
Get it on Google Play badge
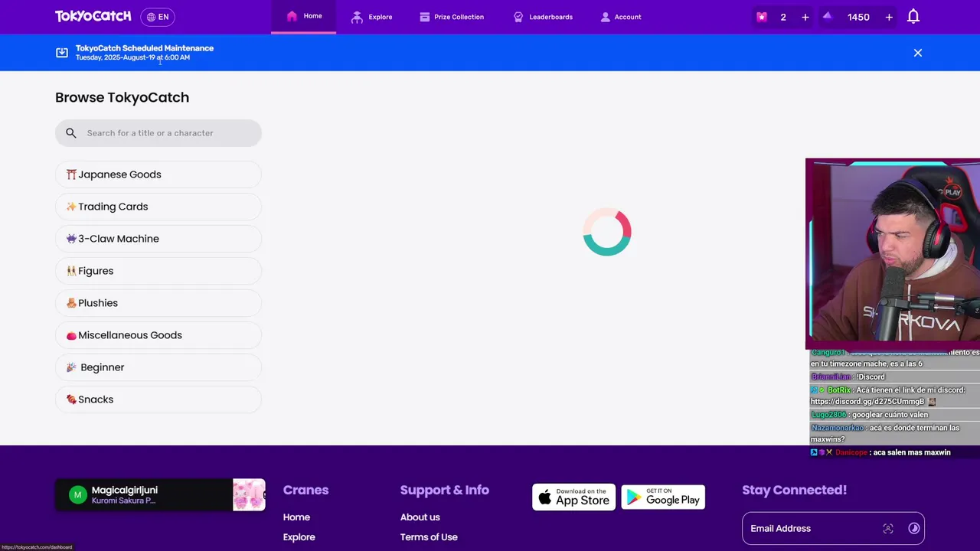click(x=663, y=497)
